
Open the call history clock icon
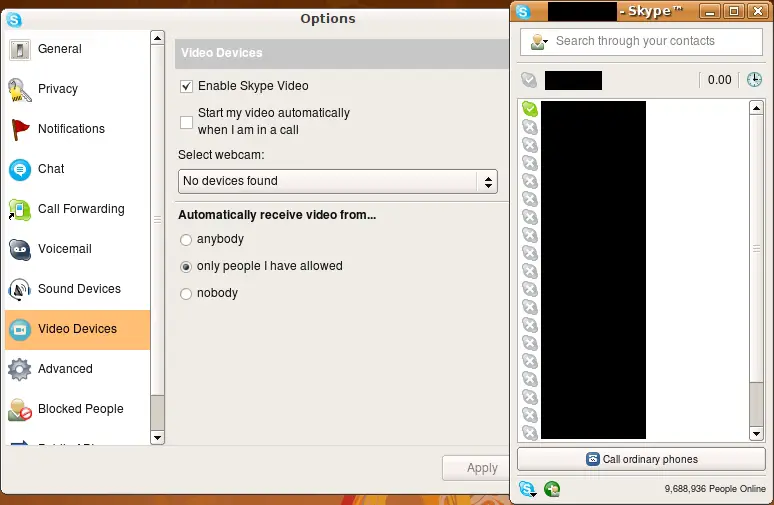click(x=754, y=79)
